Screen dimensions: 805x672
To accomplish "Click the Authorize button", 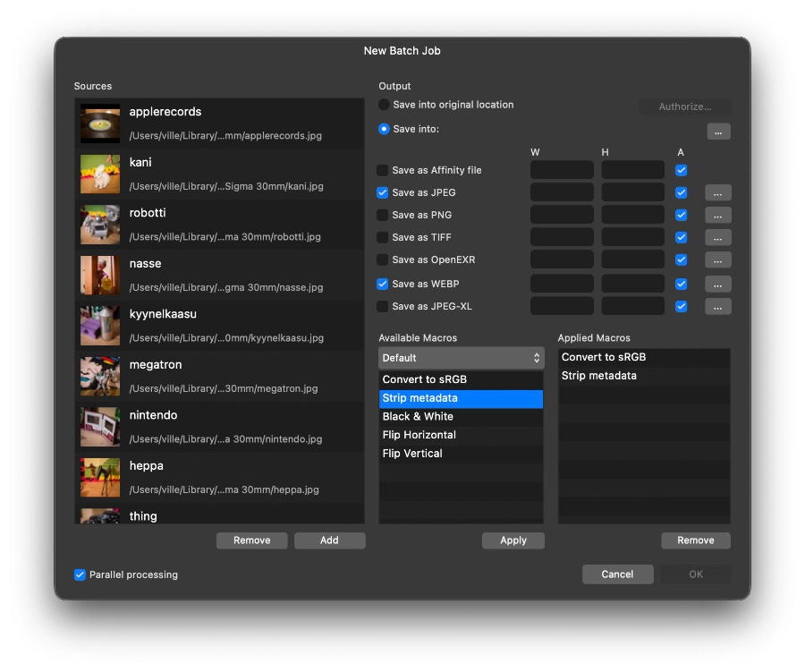I will pyautogui.click(x=685, y=106).
